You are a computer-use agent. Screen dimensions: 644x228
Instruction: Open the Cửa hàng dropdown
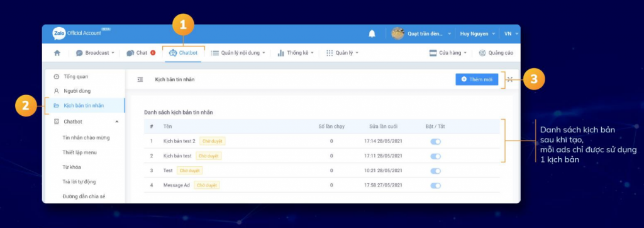pyautogui.click(x=448, y=53)
